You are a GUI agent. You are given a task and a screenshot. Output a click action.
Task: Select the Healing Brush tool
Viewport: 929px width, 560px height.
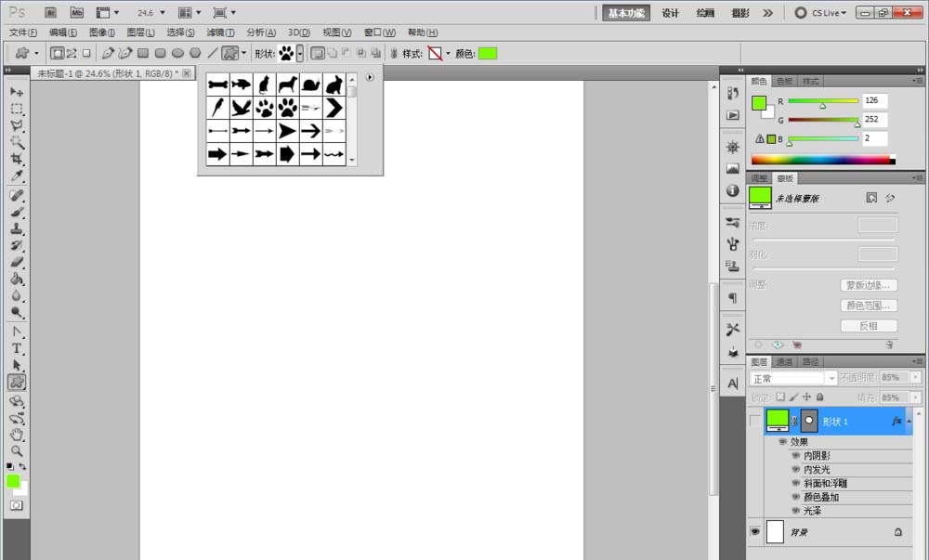pyautogui.click(x=17, y=195)
